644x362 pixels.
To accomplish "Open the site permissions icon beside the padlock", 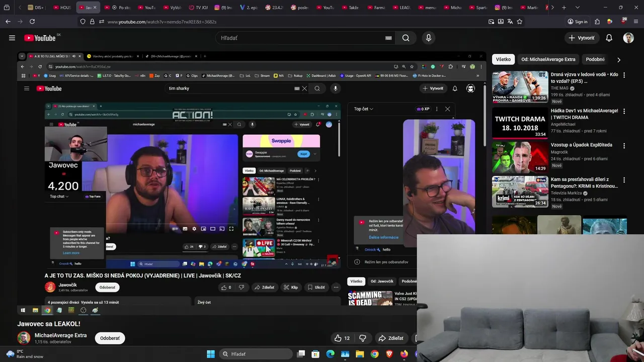I will click(101, 22).
